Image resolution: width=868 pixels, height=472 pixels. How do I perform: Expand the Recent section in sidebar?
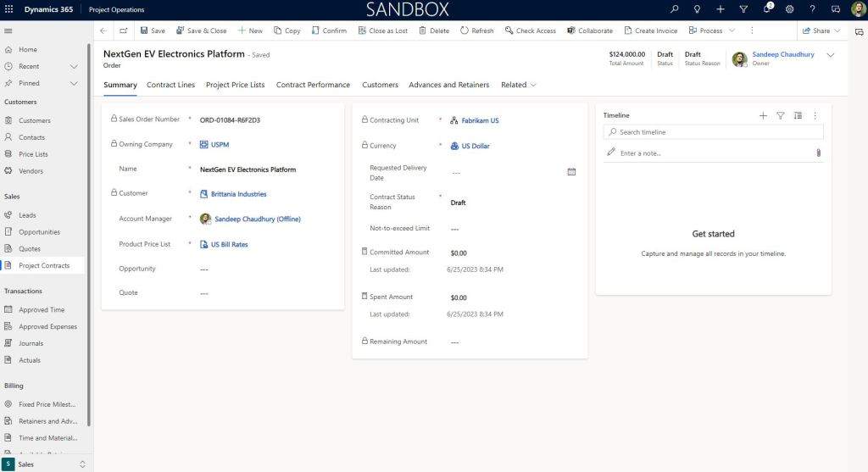(x=74, y=66)
